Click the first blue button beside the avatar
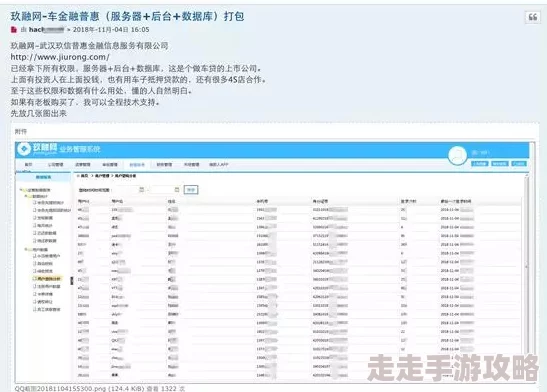Viewport: 547px width, 392px height. click(480, 163)
